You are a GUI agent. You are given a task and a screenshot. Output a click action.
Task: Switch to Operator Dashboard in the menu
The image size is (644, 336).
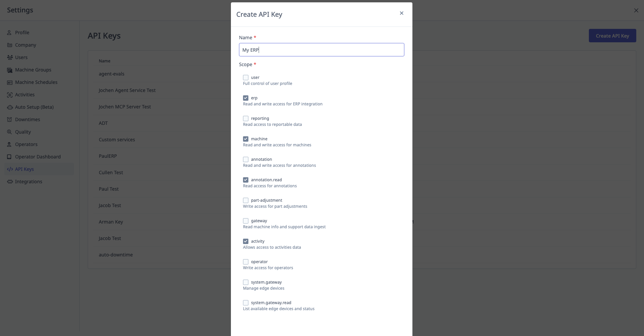(38, 156)
